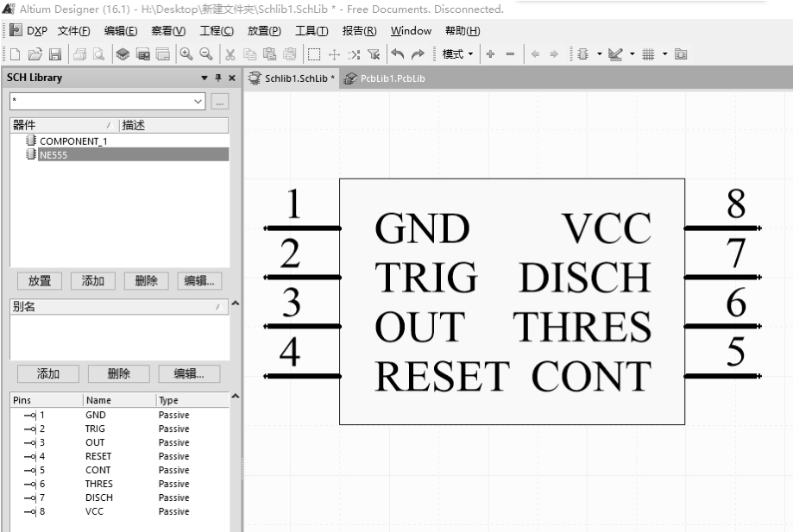Select pin 7 DISCH in the Pins list

pyautogui.click(x=119, y=498)
